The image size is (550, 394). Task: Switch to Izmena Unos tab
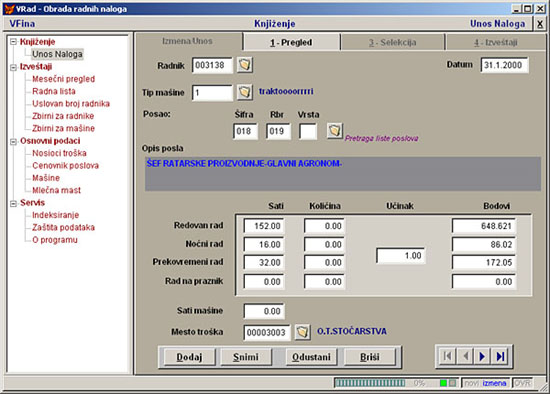click(x=187, y=41)
